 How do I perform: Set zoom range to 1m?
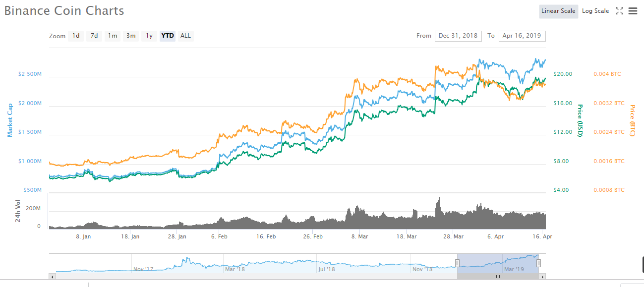pos(113,36)
